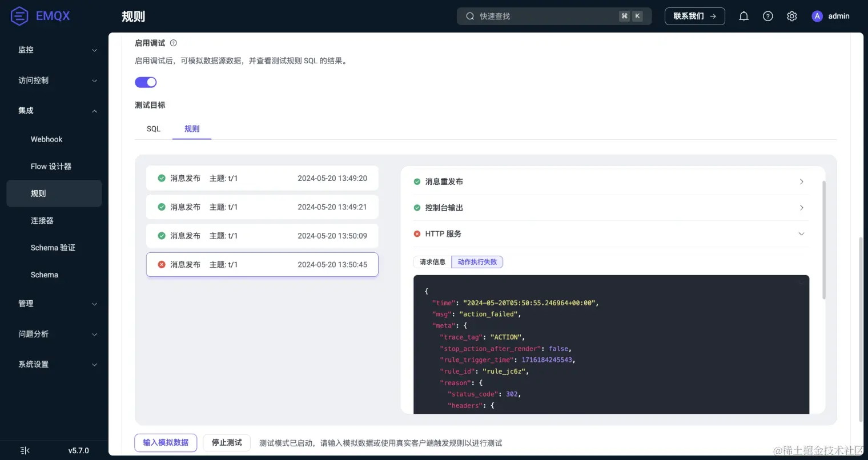Screen dimensions: 868x460
Task: Click the success icon beside 消息重发布
Action: (417, 181)
